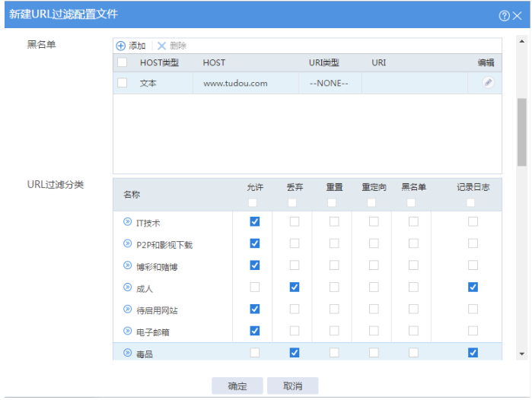This screenshot has height=400, width=532.
Task: Check 重定向 for 博彩和赌博
Action: (x=374, y=265)
